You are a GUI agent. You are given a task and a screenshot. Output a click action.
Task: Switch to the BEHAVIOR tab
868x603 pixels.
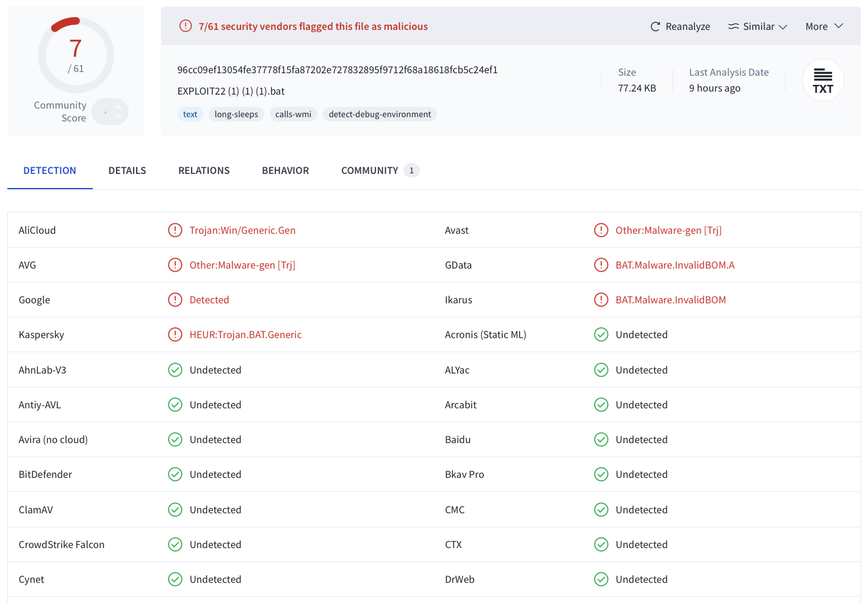point(285,170)
